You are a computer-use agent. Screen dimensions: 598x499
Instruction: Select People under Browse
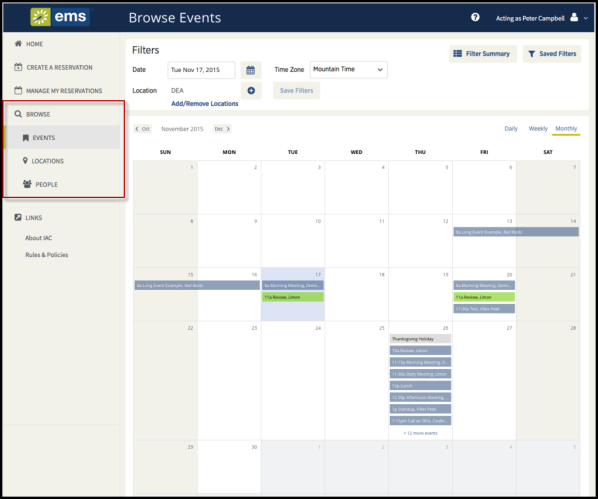point(40,184)
